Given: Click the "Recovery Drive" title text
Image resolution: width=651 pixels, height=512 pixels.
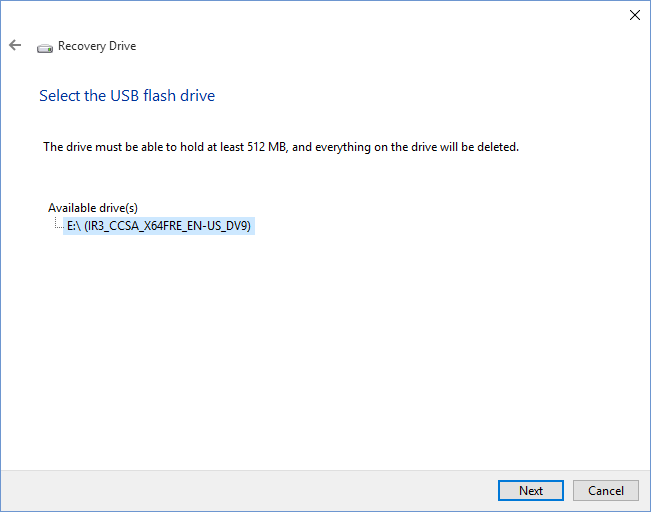Looking at the screenshot, I should 97,46.
